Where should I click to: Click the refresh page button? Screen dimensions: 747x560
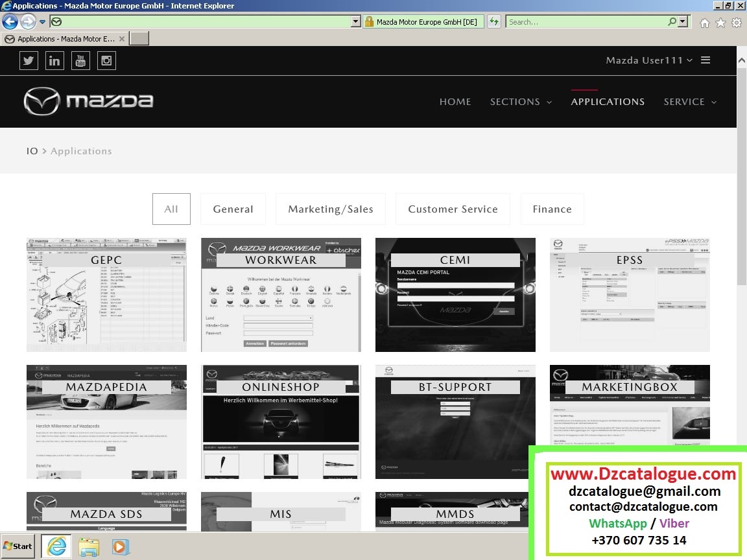[x=494, y=22]
